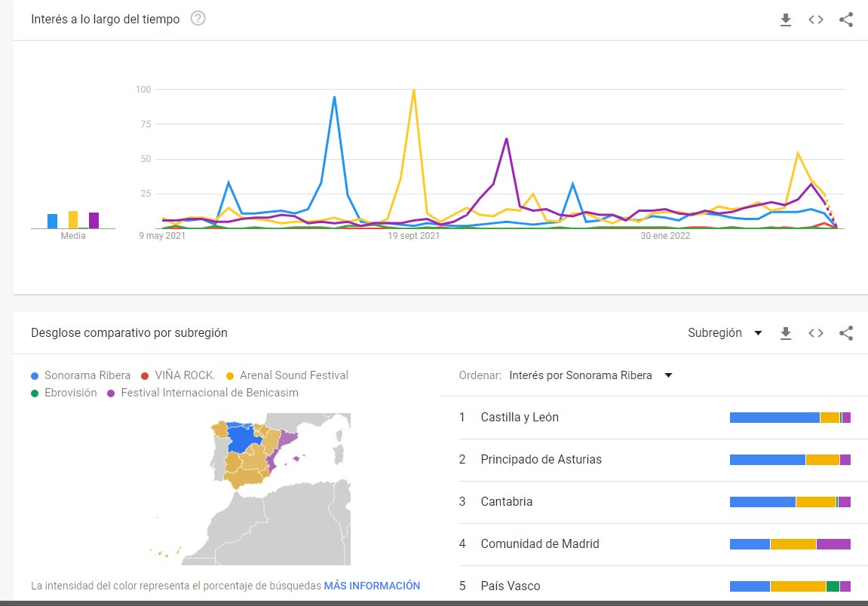
Task: Download the subregion breakdown data
Action: [x=786, y=333]
